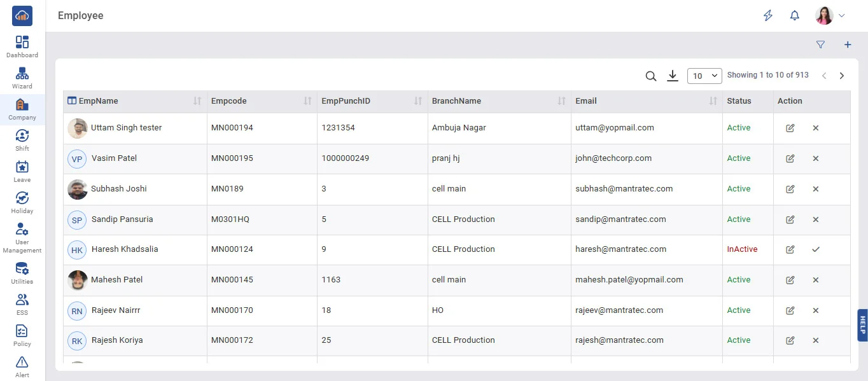Open the column chooser icon beside EmpName
The image size is (868, 381).
(x=72, y=100)
